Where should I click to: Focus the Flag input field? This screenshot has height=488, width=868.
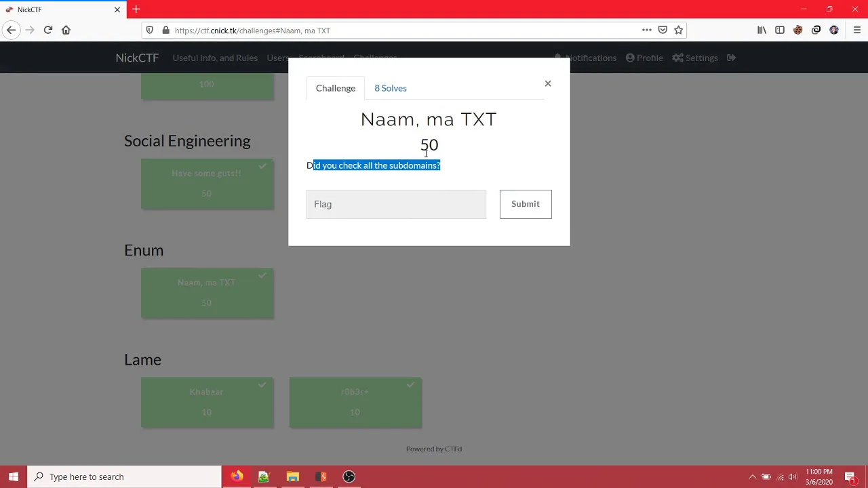pos(396,204)
